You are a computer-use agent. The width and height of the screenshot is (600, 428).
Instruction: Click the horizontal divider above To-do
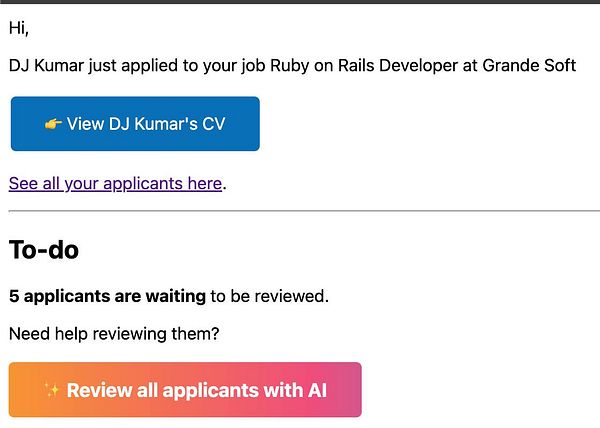click(x=300, y=211)
